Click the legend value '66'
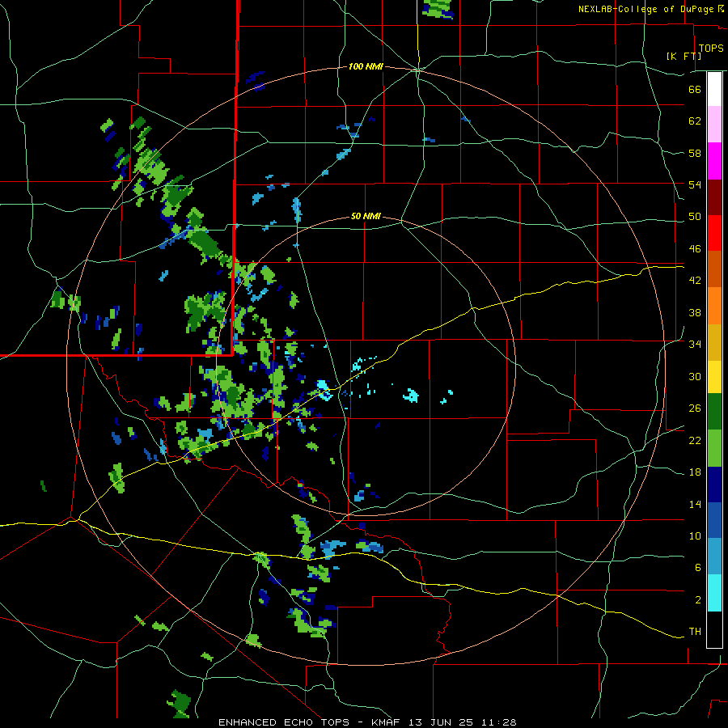 tap(695, 89)
